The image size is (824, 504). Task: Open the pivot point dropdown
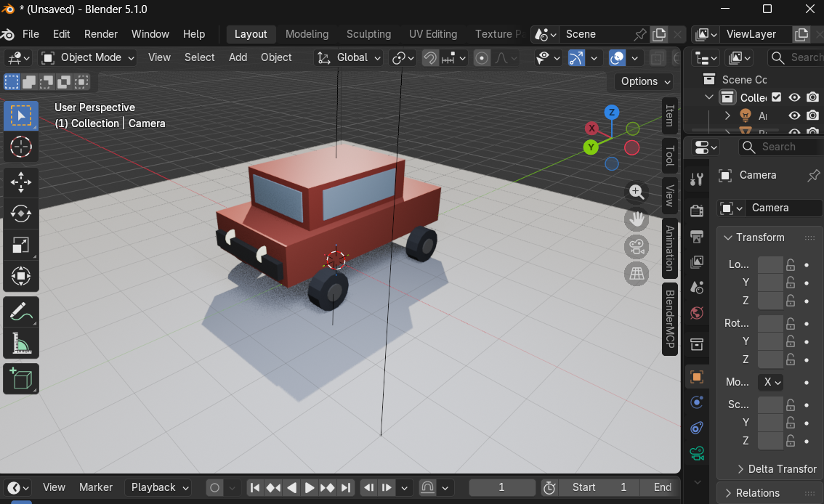click(x=403, y=58)
